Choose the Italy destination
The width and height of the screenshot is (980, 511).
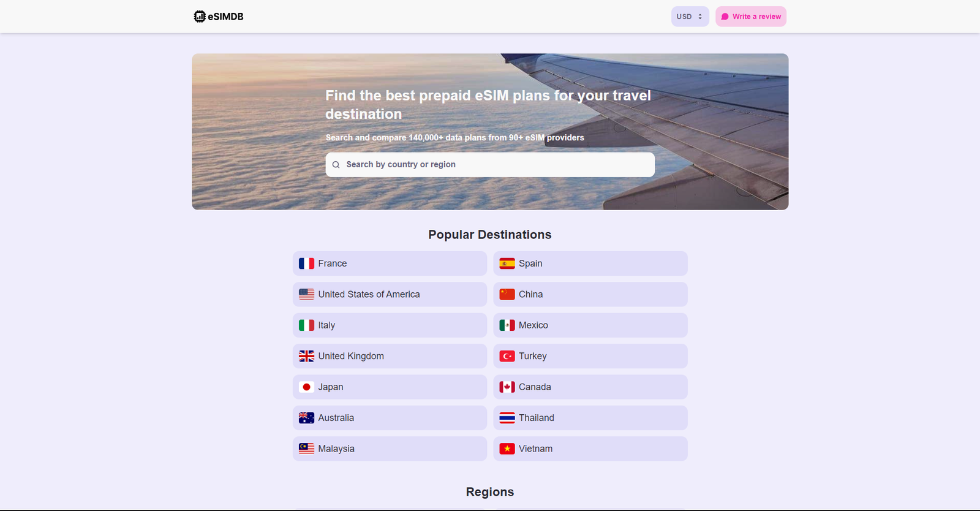tap(390, 325)
